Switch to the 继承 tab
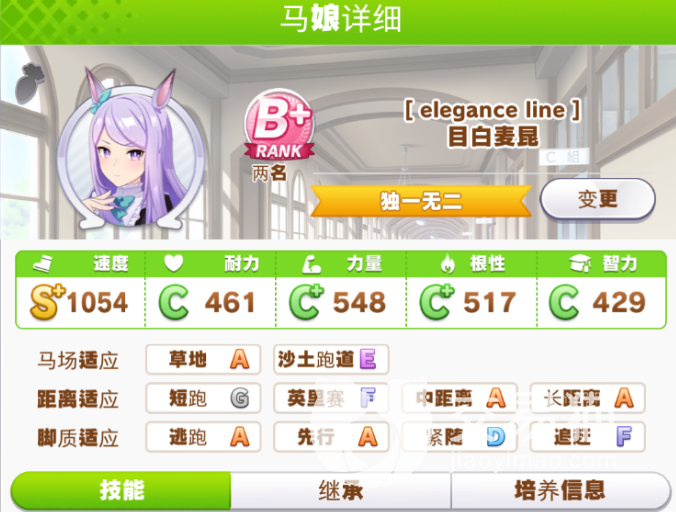 click(341, 491)
